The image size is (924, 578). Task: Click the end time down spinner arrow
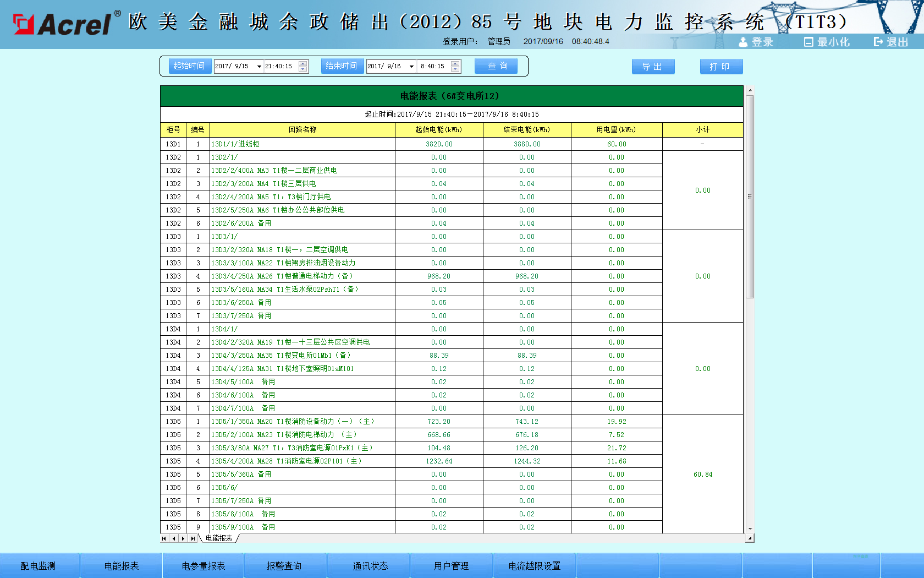455,69
